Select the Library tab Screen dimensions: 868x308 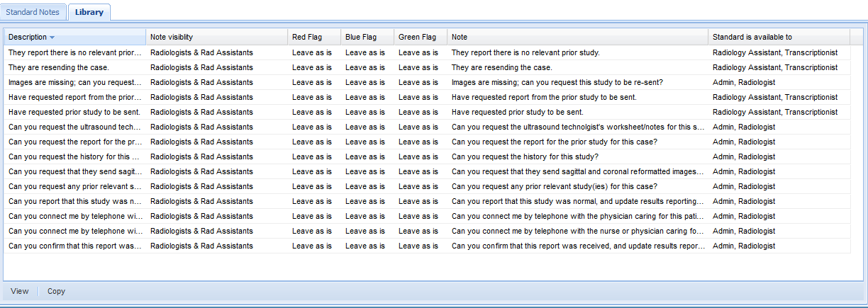[89, 12]
